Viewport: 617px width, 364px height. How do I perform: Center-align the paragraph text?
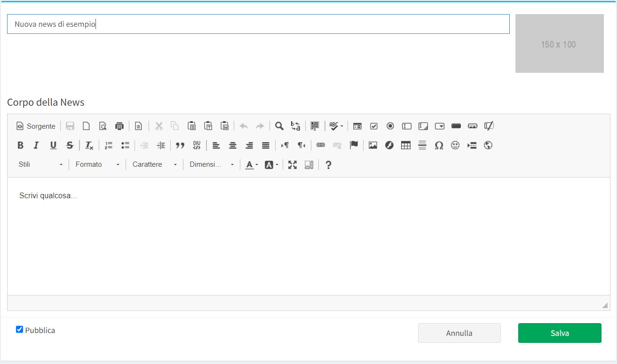pos(233,146)
